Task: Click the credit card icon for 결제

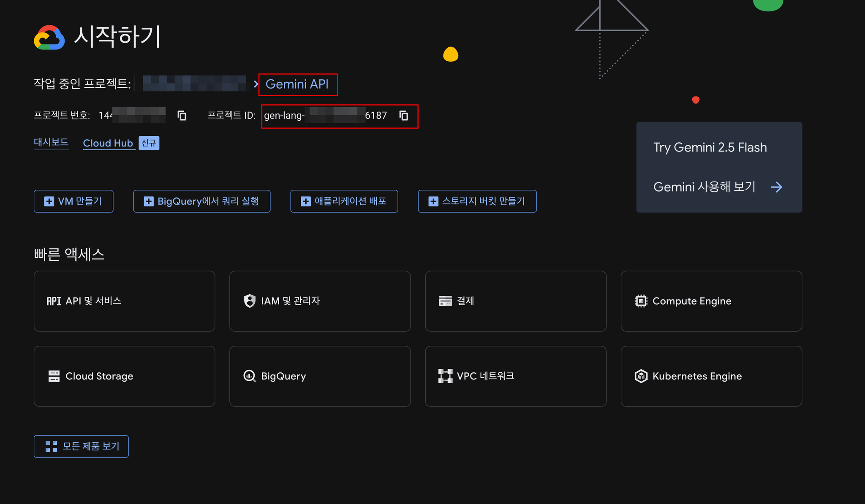Action: [445, 301]
